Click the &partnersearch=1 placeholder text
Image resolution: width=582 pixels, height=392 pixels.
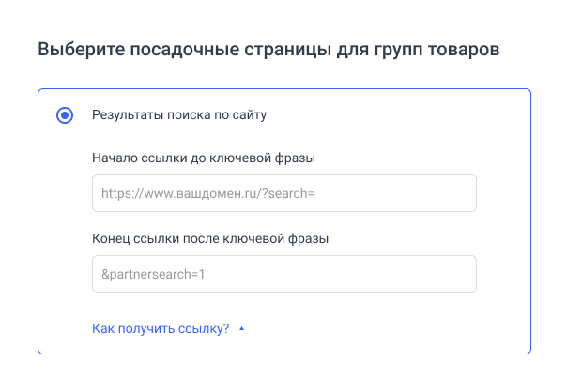(153, 274)
